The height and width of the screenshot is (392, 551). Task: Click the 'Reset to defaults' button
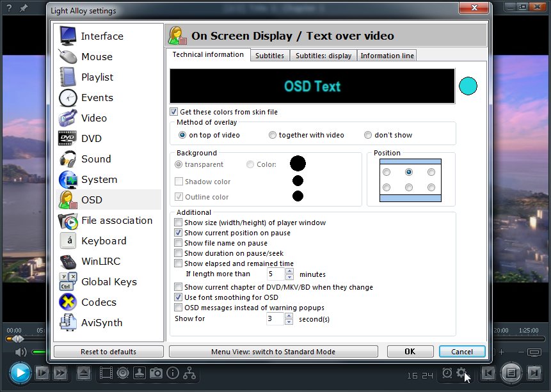pyautogui.click(x=109, y=352)
